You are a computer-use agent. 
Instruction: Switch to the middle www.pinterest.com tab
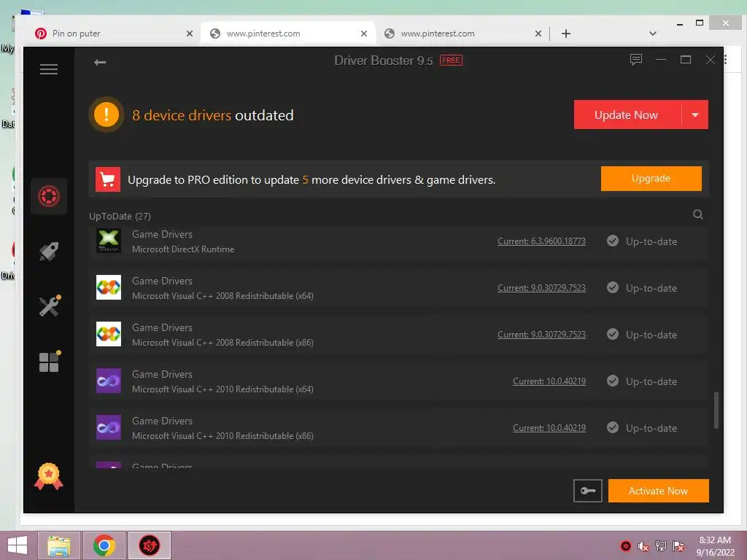(x=289, y=34)
